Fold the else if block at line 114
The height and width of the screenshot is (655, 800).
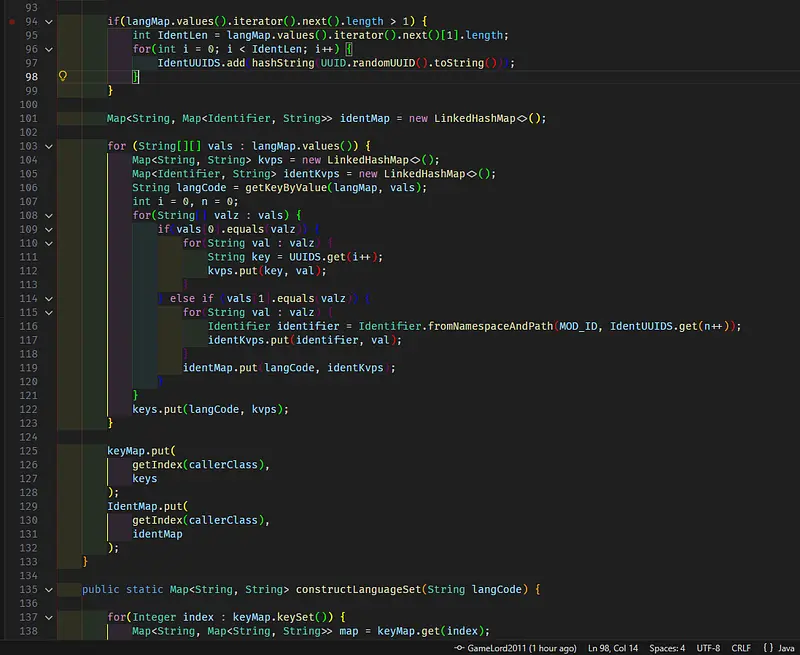[51, 298]
